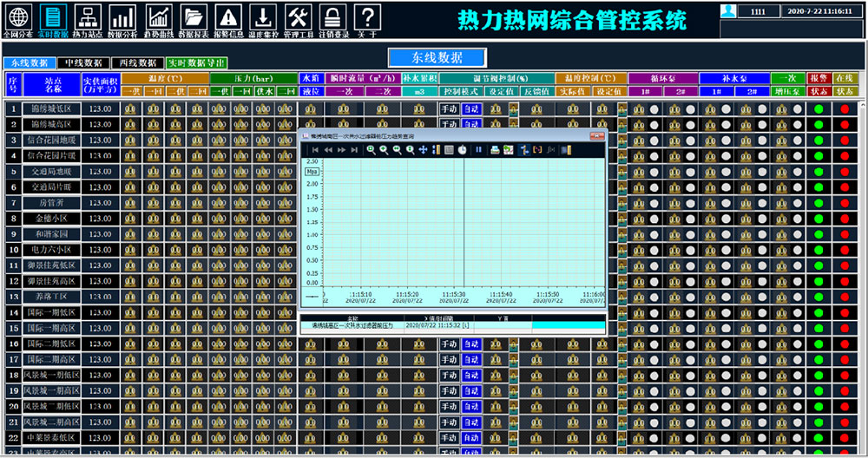Open station 信合花园地暖 in row 3
Image resolution: width=868 pixels, height=458 pixels.
(51, 141)
